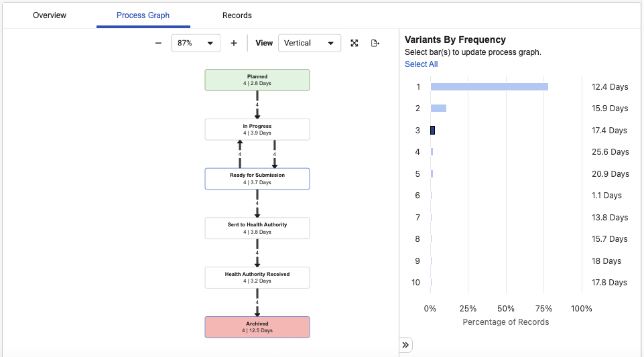Switch to the Overview tab
The width and height of the screenshot is (644, 357).
point(50,15)
